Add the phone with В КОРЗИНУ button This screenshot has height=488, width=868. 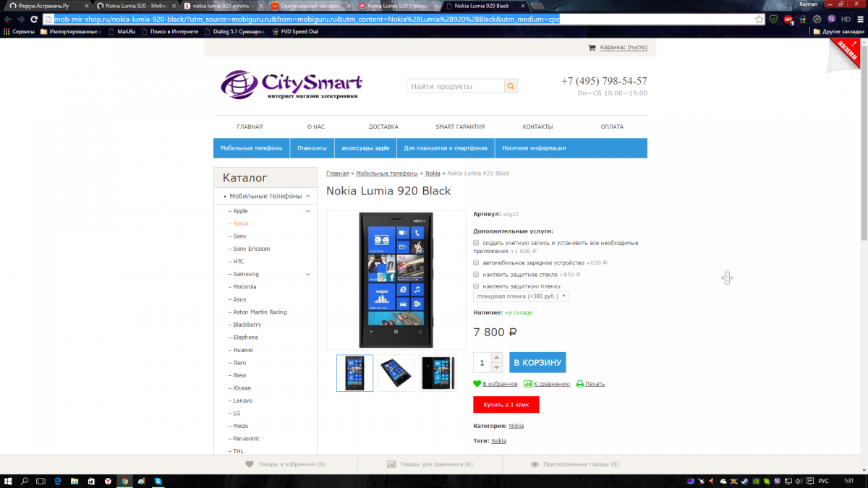tap(537, 362)
